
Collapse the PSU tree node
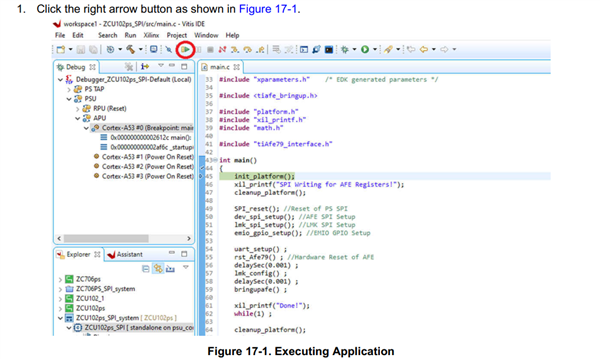[69, 99]
